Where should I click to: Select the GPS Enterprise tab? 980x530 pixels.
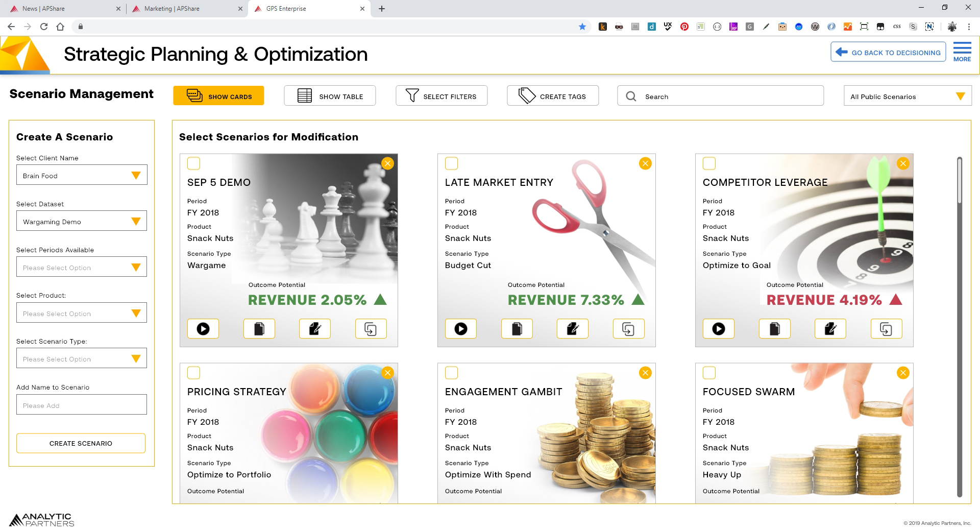tap(309, 9)
